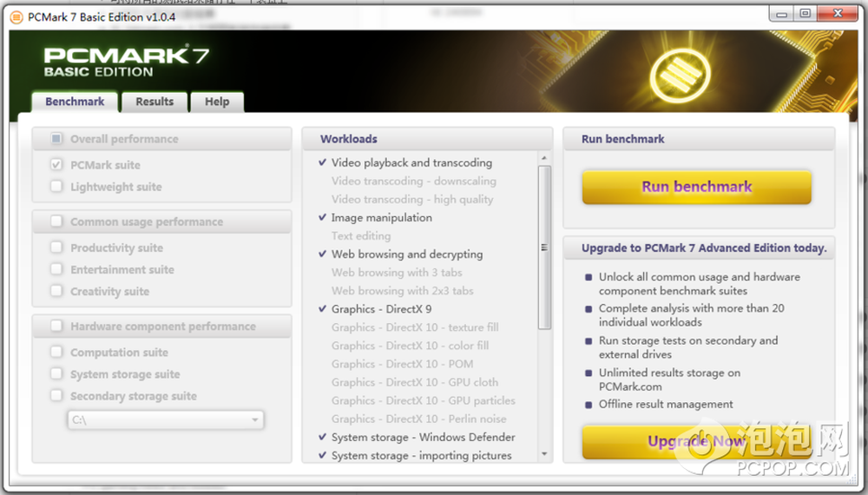Uncheck the PCMark suite checkbox
Screen dimensions: 868x495
coord(56,164)
